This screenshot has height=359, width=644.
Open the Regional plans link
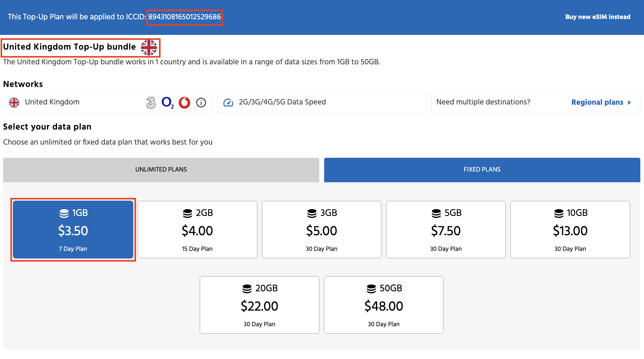click(x=597, y=102)
